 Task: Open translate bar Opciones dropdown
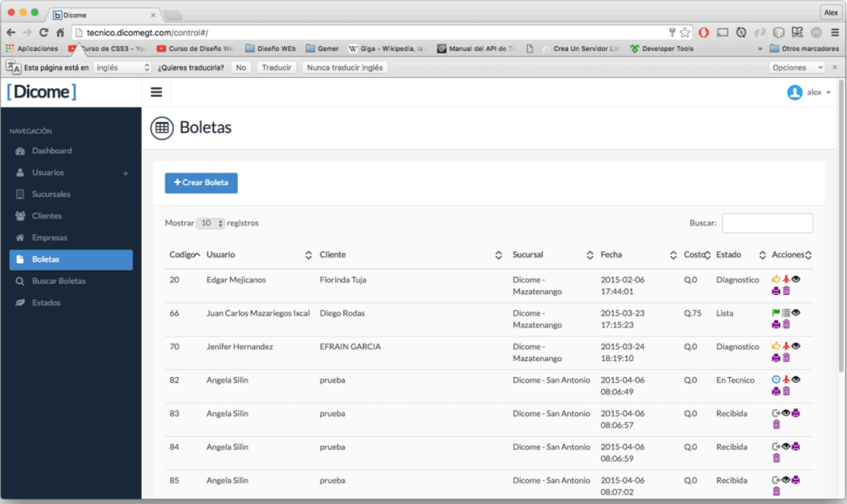click(x=796, y=67)
